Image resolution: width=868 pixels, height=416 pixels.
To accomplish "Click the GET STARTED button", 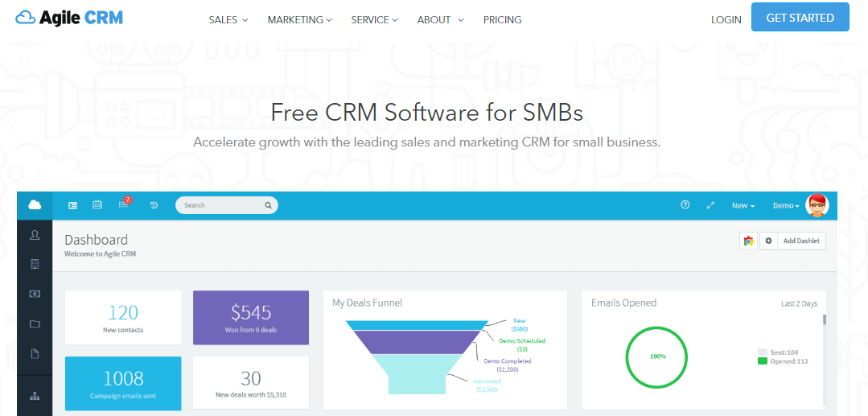I will click(x=800, y=18).
